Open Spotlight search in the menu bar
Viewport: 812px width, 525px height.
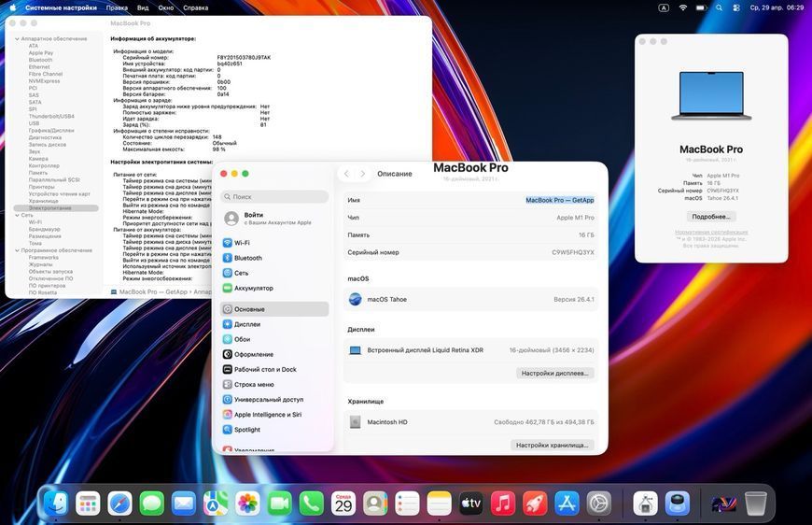point(719,7)
